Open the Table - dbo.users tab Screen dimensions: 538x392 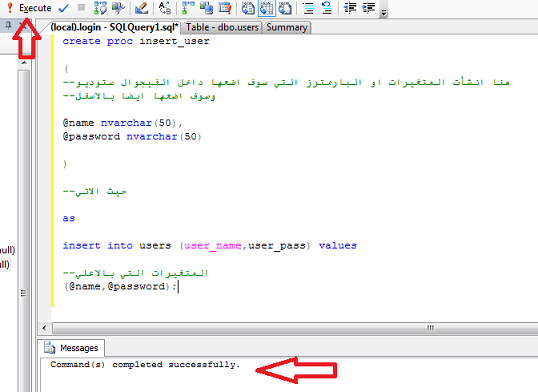[x=222, y=27]
